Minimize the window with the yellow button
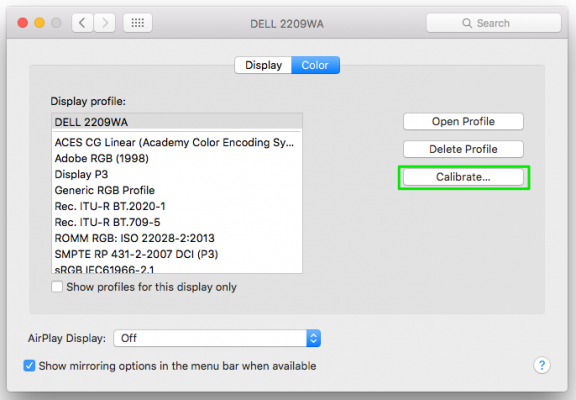 coord(40,23)
